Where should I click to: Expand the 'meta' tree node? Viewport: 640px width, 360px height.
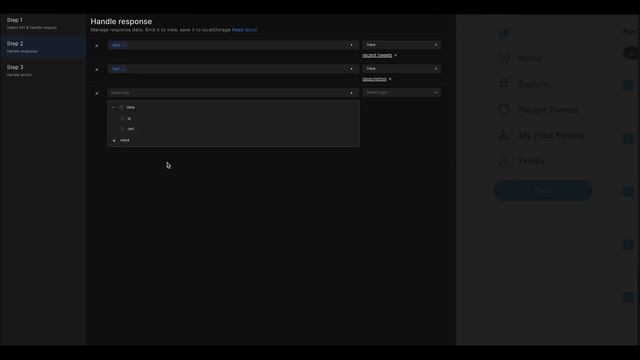coord(114,140)
